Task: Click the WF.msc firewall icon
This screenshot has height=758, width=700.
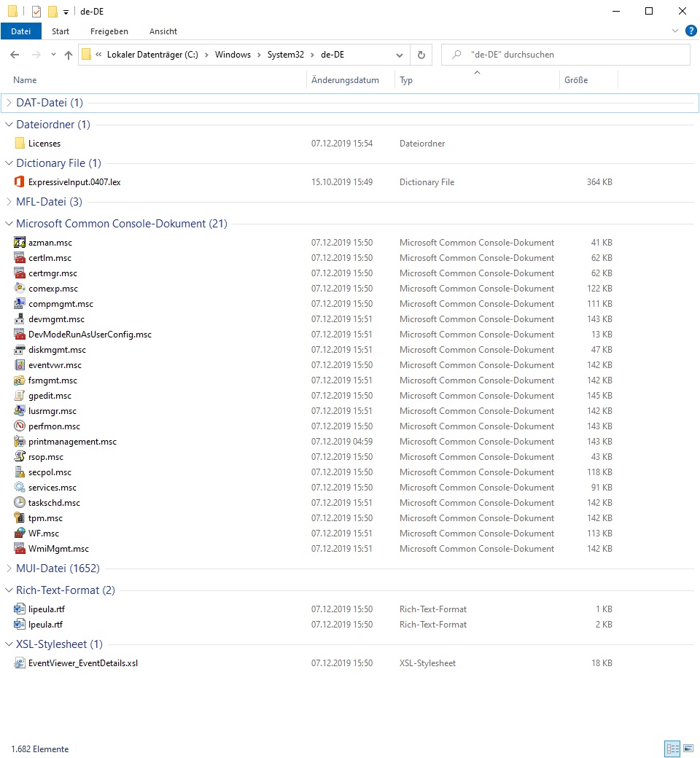Action: click(20, 534)
